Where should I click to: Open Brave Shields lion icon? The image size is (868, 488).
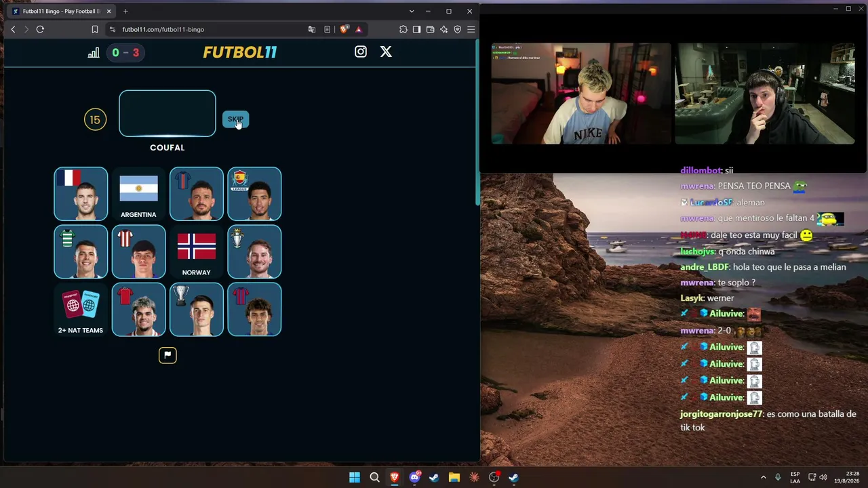[x=344, y=29]
